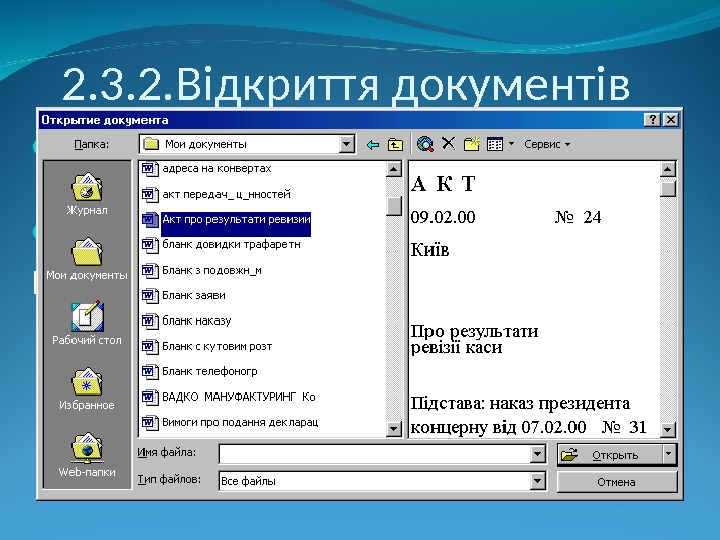Click the Delete (X) toolbar icon
Screen dimensions: 720x540
tap(448, 144)
